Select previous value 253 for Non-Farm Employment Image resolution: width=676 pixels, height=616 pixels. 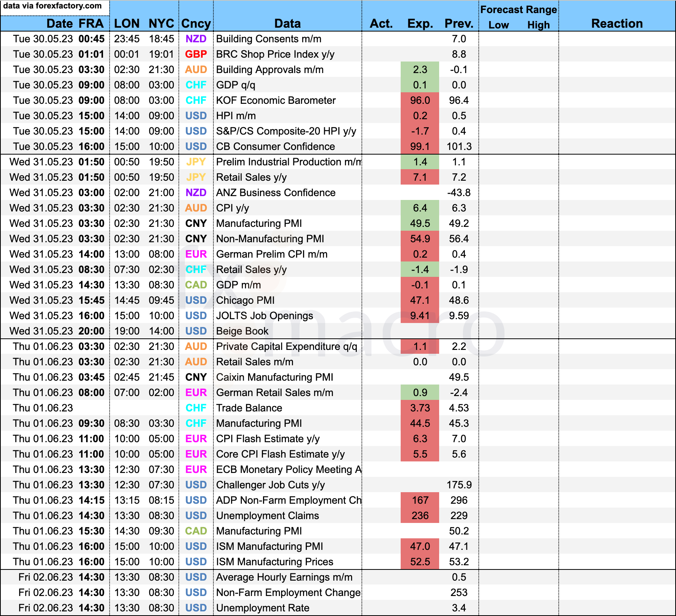(x=459, y=593)
